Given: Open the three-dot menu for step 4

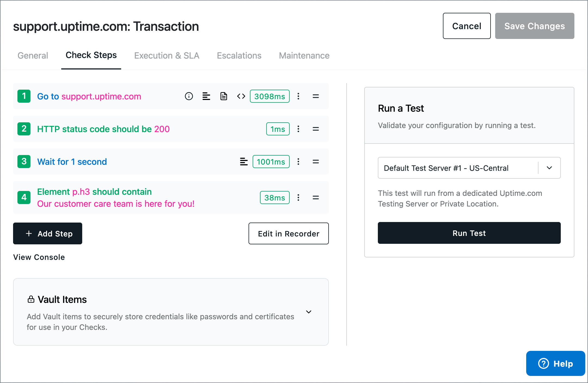Looking at the screenshot, I should 298,197.
